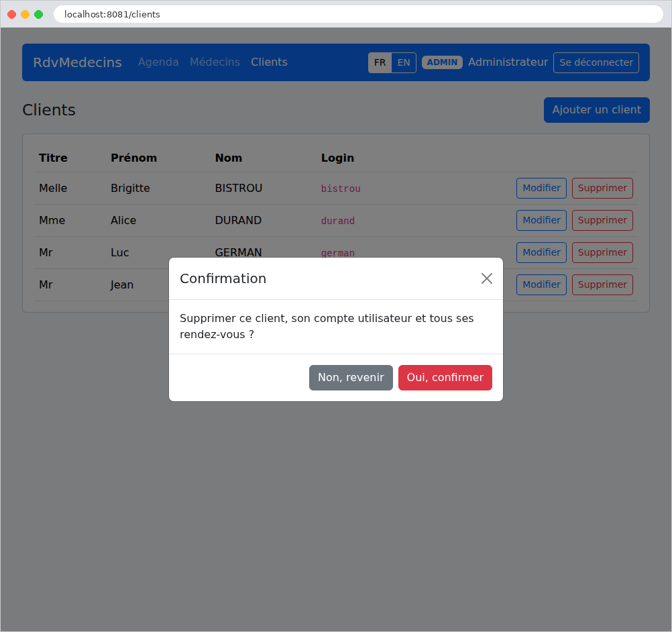This screenshot has width=672, height=632.
Task: Click the name DURAND in the table
Action: (238, 220)
